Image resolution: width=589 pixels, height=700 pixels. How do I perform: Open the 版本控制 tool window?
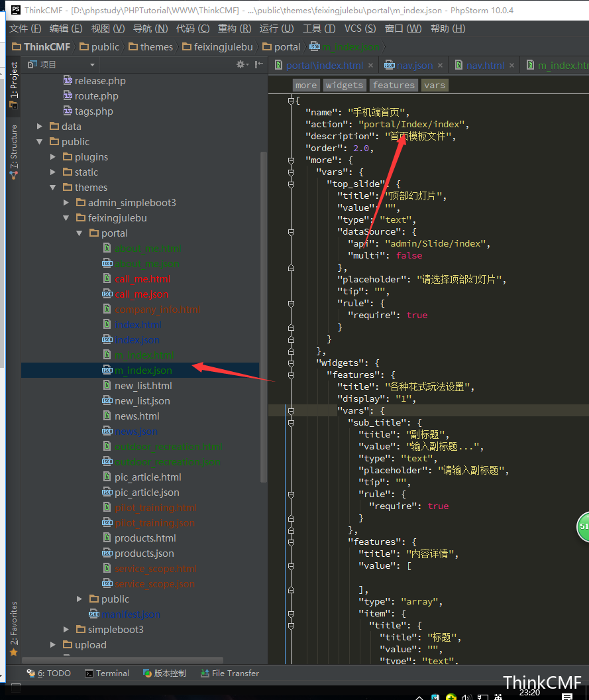[x=165, y=673]
